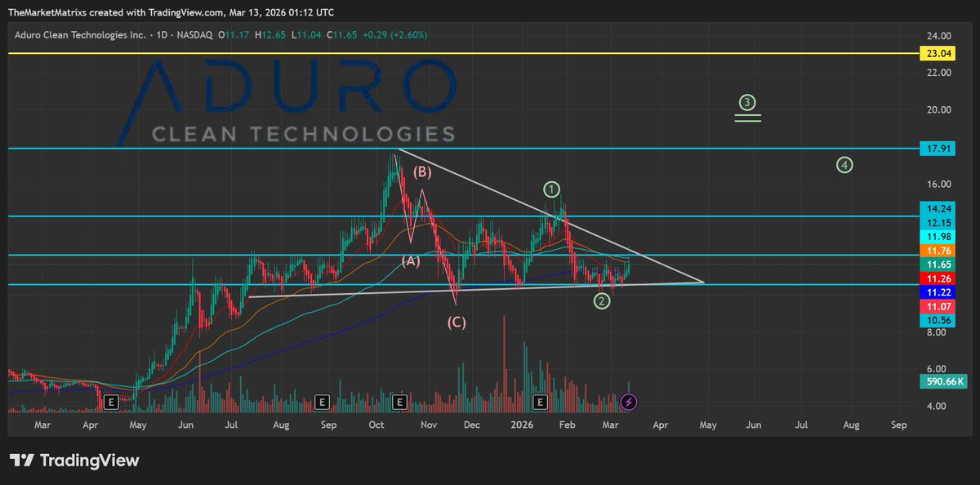
Task: Click the TheMarketMatrixs attribution text at top
Action: pyautogui.click(x=171, y=12)
